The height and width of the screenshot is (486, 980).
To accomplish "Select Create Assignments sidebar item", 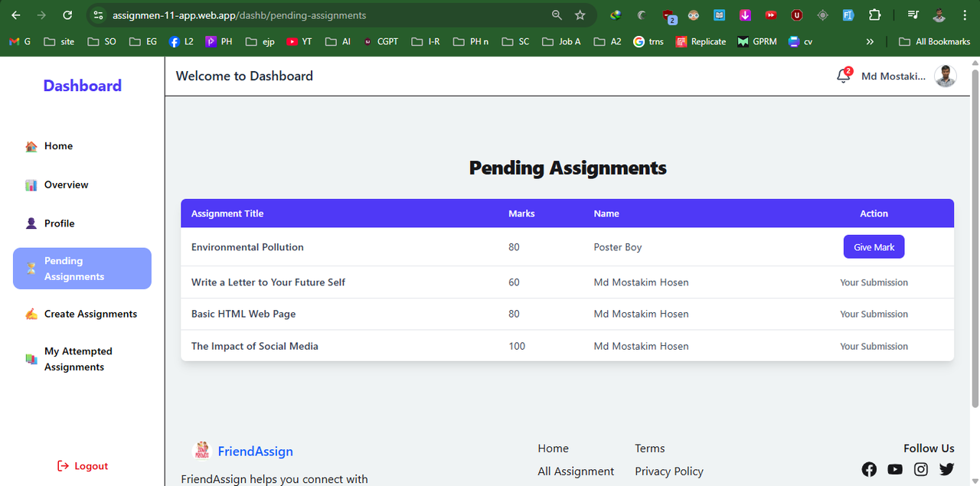I will [x=82, y=314].
